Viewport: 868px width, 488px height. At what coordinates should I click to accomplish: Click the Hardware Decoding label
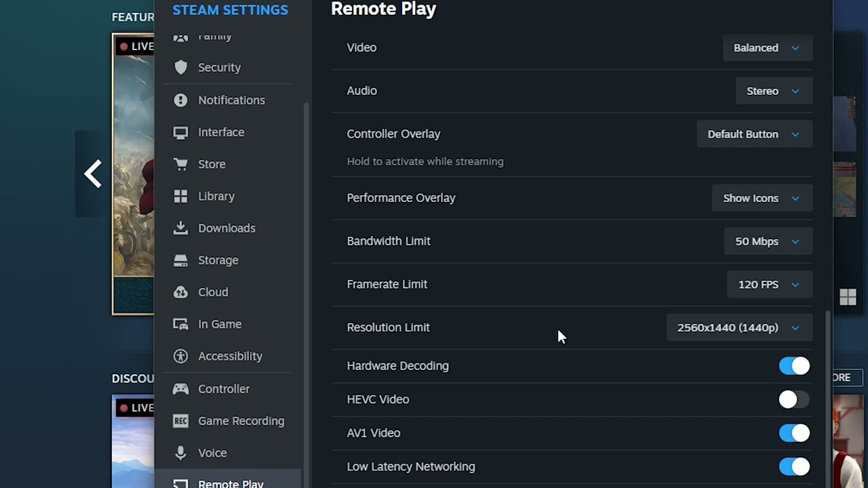(x=397, y=366)
